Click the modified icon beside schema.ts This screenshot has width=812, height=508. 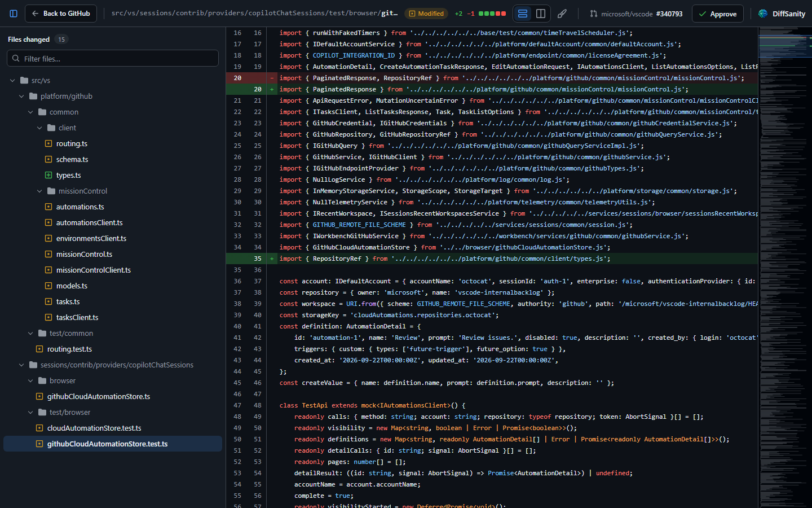coord(48,159)
